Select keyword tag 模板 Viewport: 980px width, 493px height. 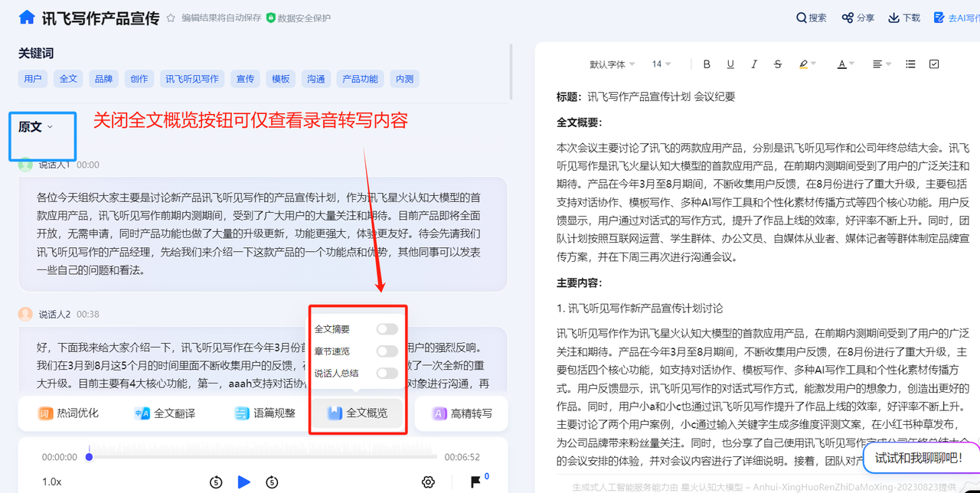[280, 79]
